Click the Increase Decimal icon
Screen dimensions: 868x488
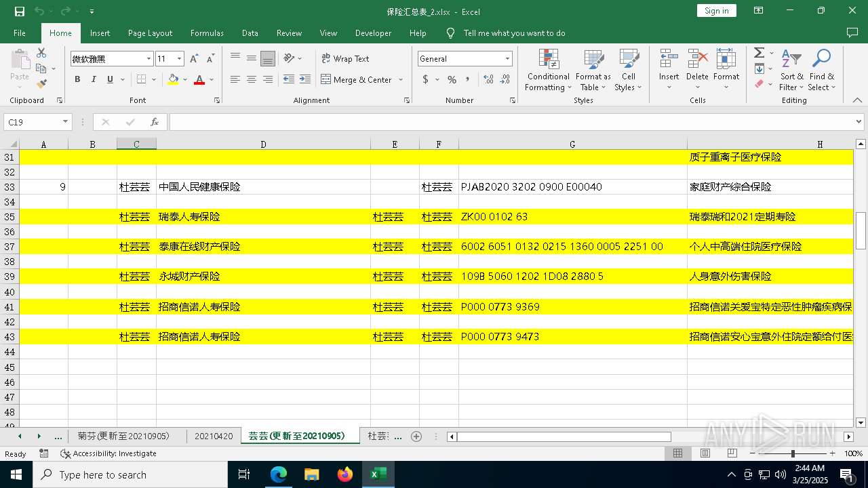coord(488,79)
